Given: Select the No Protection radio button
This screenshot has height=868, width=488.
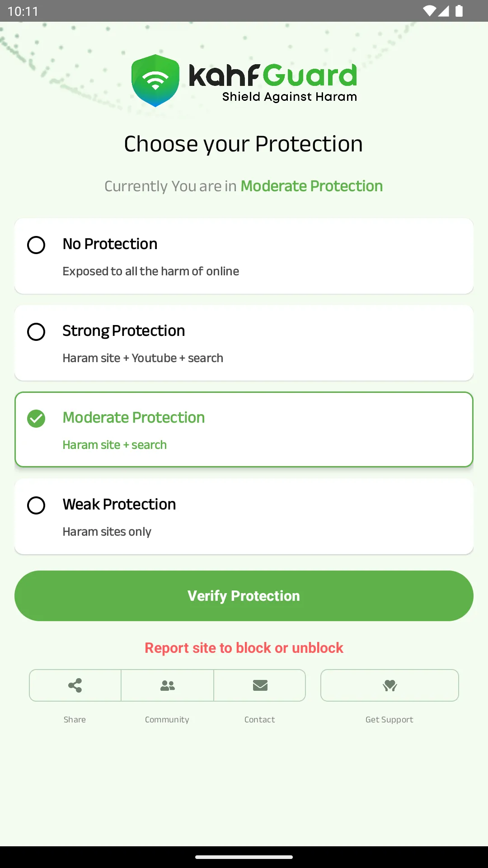Looking at the screenshot, I should point(37,246).
